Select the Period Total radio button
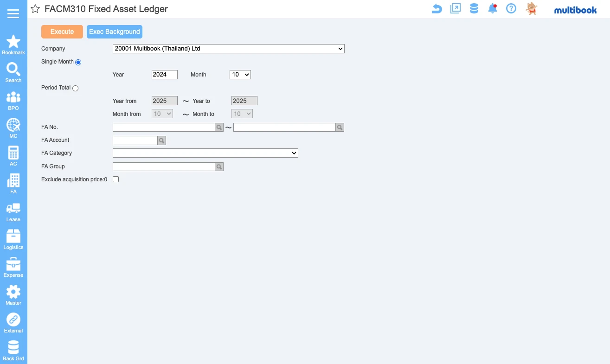Image resolution: width=610 pixels, height=364 pixels. (75, 88)
